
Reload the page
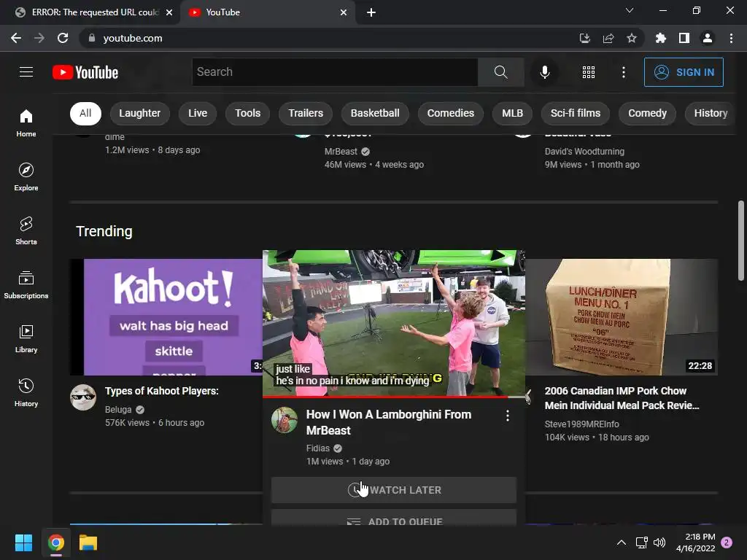pyautogui.click(x=63, y=38)
